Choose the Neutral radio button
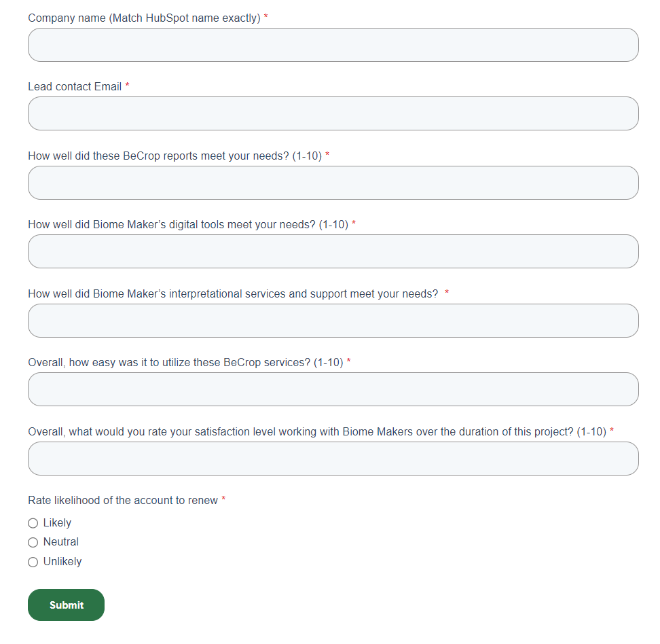This screenshot has height=644, width=660. [x=33, y=542]
